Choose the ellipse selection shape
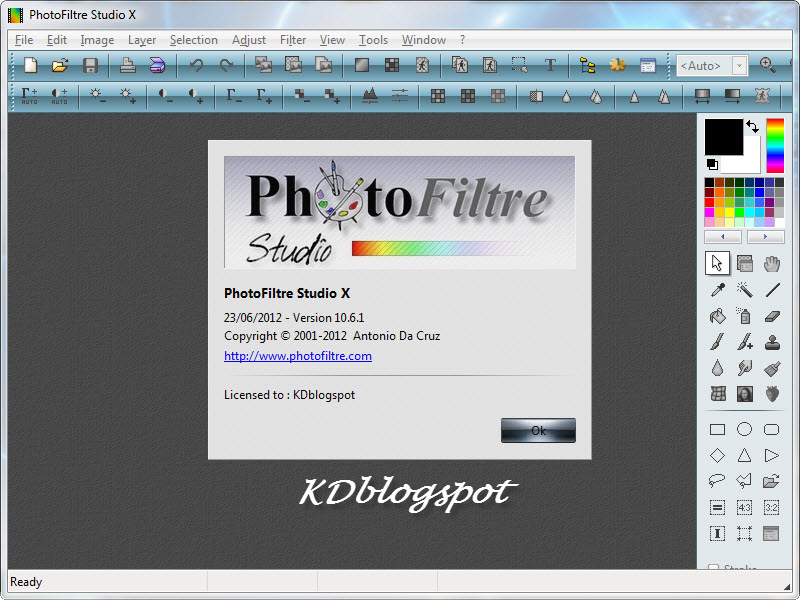The image size is (800, 600). point(744,429)
